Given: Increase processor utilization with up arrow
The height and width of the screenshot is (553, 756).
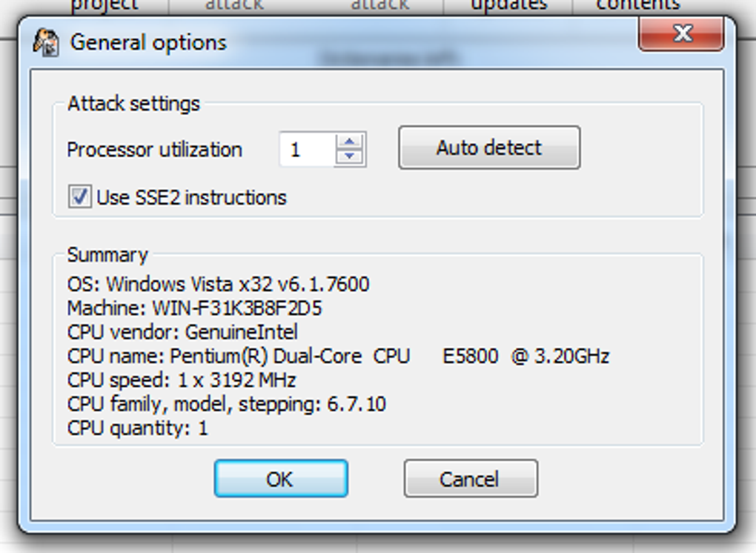Looking at the screenshot, I should (349, 140).
